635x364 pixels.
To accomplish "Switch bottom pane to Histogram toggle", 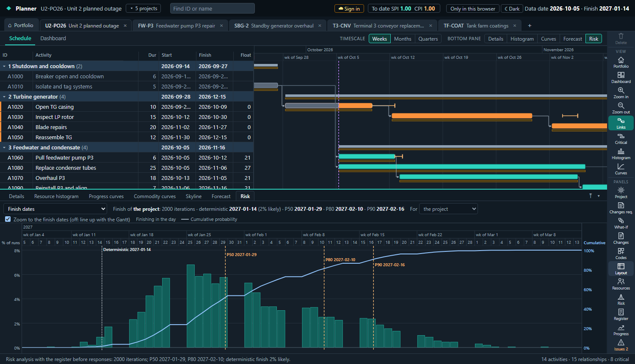I will [522, 39].
